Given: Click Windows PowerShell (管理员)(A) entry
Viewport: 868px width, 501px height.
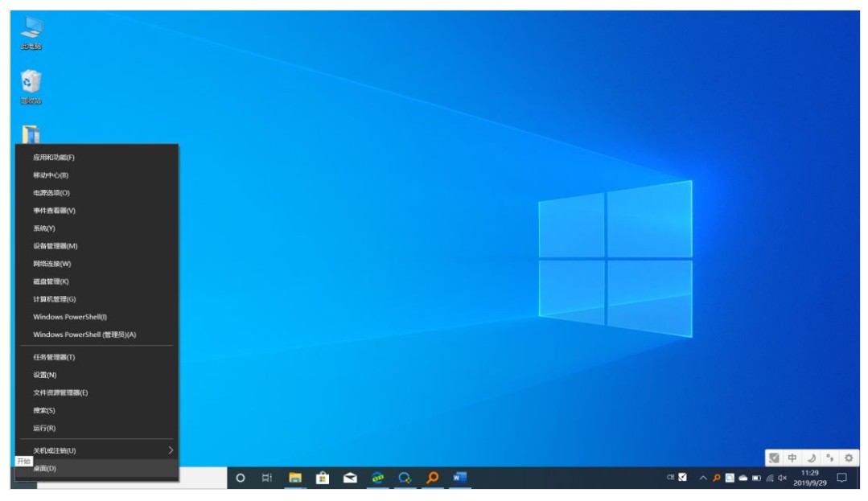Looking at the screenshot, I should [x=84, y=335].
